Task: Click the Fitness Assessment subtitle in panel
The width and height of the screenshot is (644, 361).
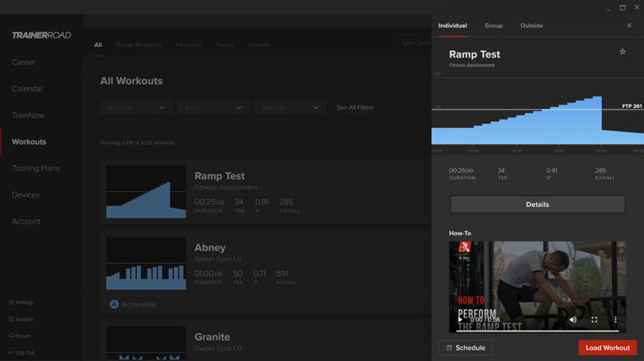Action: tap(471, 65)
